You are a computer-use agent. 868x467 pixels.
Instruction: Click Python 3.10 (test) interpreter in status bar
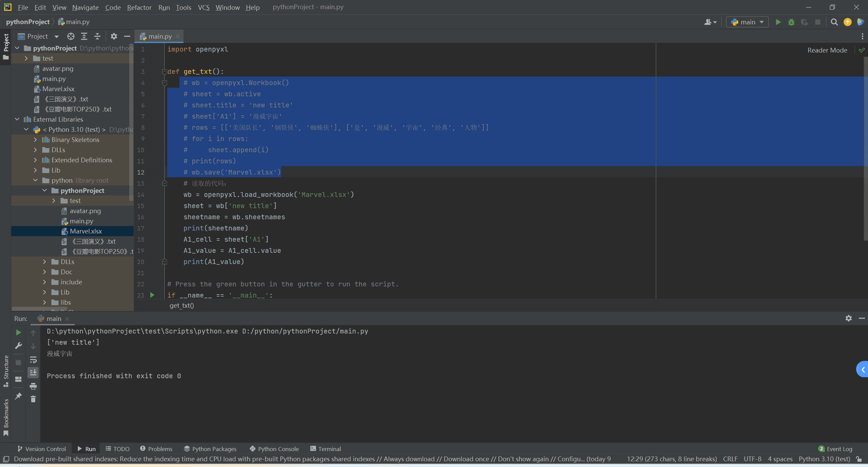pos(824,459)
